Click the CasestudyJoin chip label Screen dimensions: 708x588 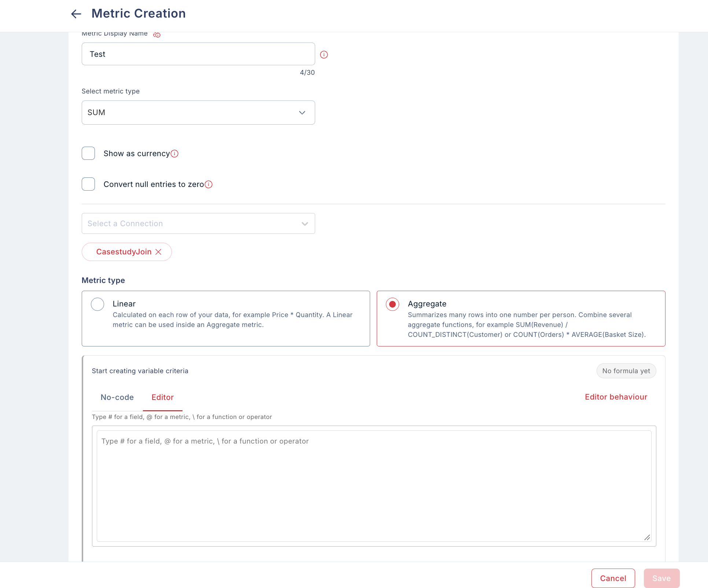pos(124,252)
